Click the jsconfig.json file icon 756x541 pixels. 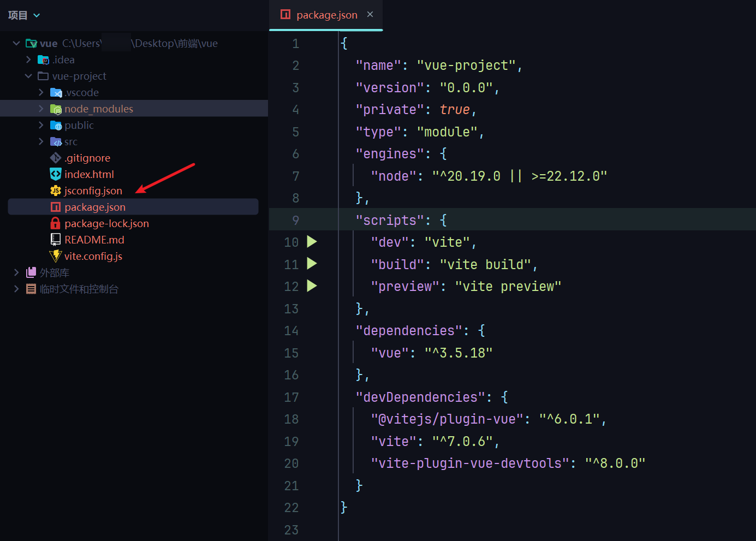[56, 191]
